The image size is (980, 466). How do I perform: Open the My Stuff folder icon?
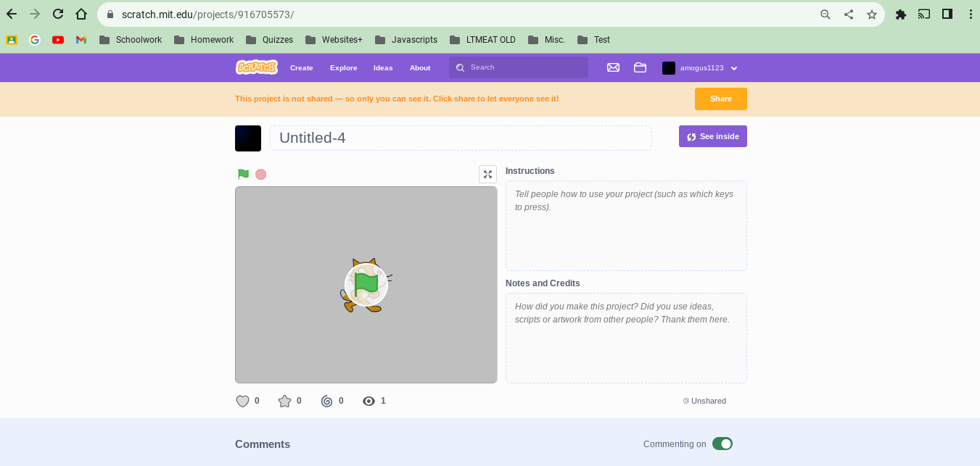[x=640, y=67]
